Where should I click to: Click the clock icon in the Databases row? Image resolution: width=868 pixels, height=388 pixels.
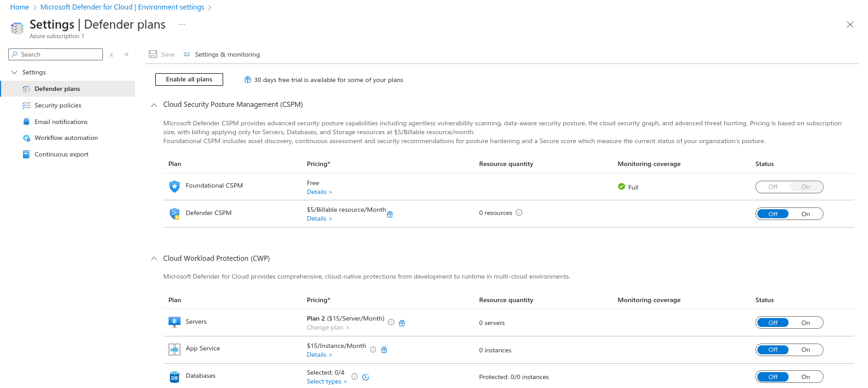[x=366, y=377]
